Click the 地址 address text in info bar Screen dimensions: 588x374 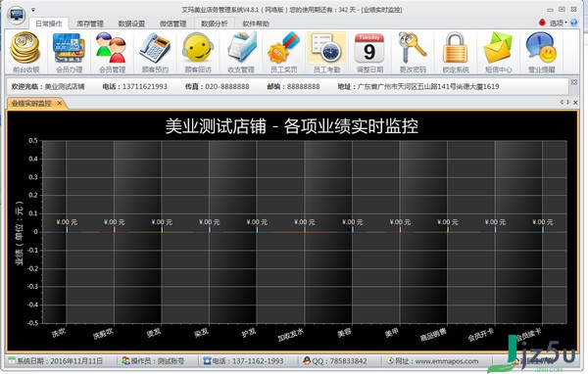click(x=418, y=86)
